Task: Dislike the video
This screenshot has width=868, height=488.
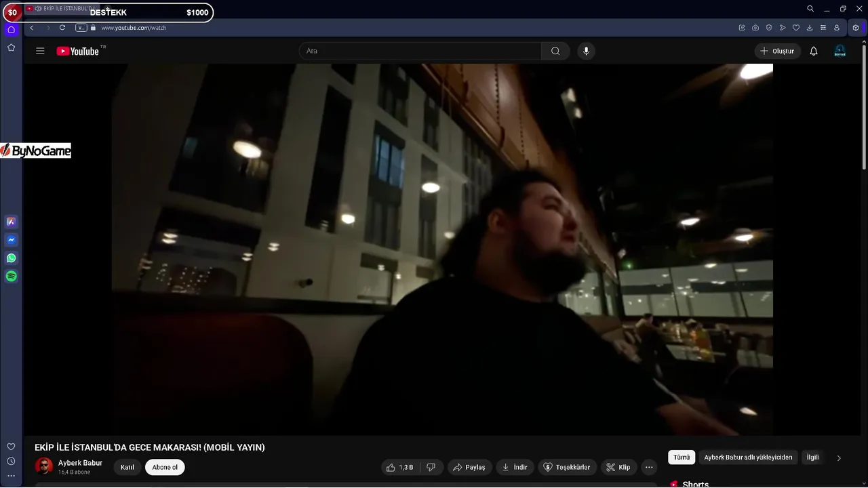Action: tap(431, 467)
